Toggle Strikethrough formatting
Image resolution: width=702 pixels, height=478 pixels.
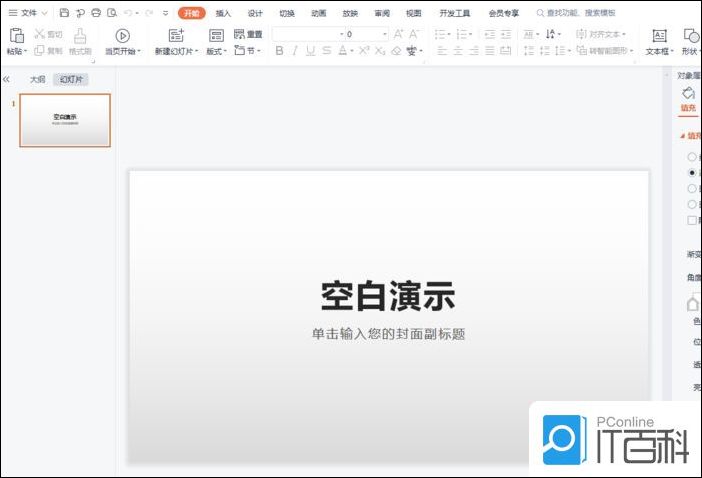327,51
